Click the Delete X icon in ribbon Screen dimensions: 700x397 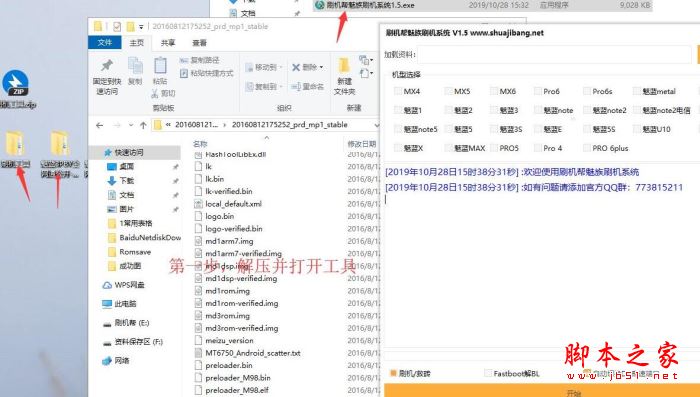(296, 67)
